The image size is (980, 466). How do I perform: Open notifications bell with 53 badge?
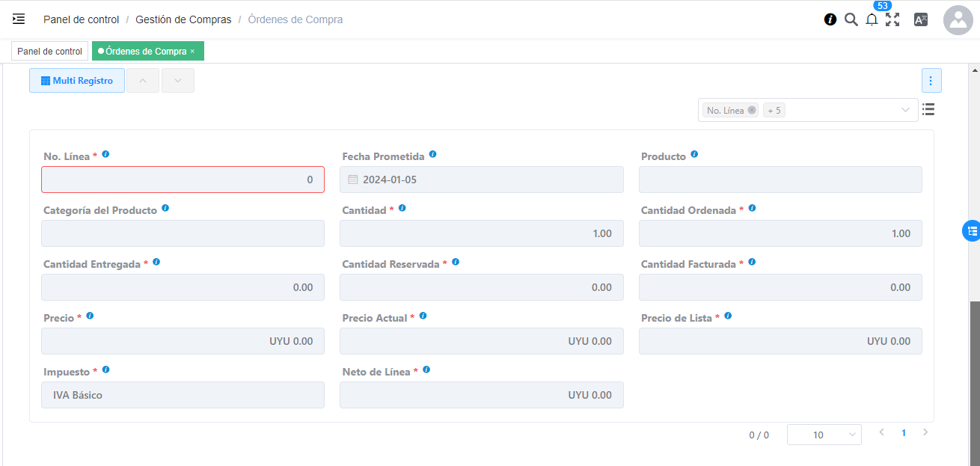872,20
